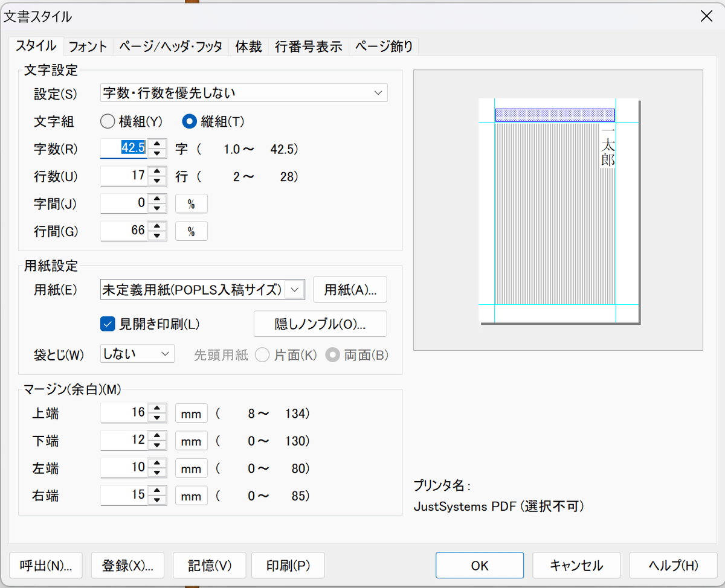Click the 用紙(A)... button
Screen dimensions: 725x588
point(350,290)
